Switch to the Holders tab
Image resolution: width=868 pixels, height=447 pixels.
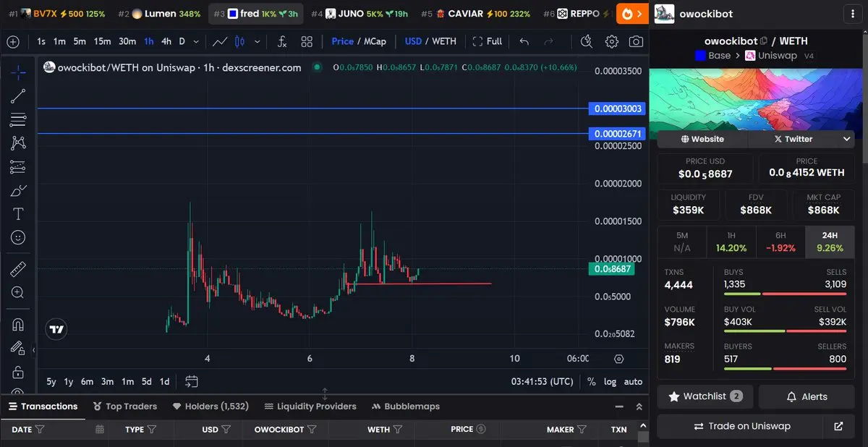pyautogui.click(x=210, y=406)
